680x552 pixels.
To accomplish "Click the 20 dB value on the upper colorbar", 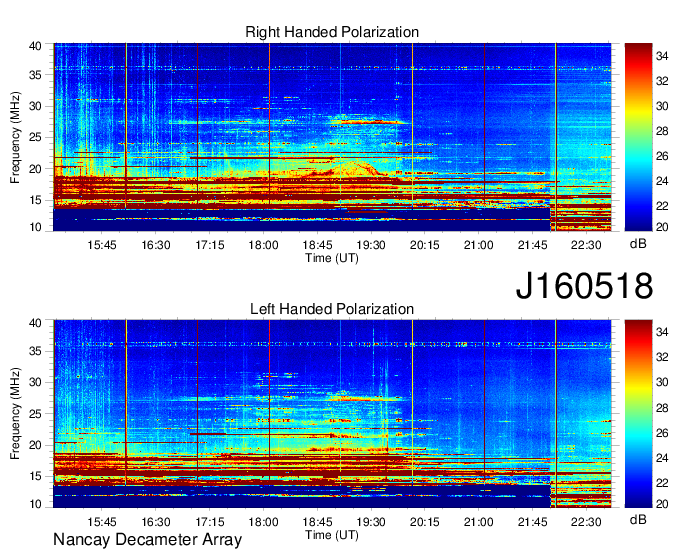I will tap(662, 227).
